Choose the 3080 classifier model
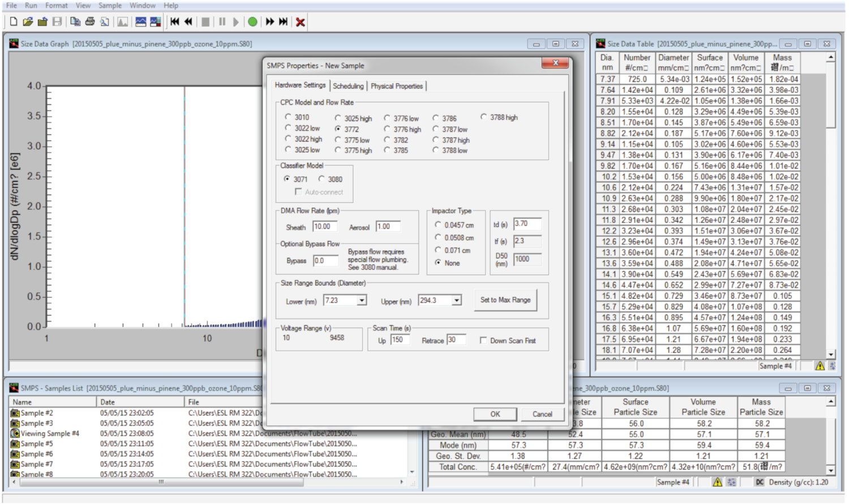 point(321,179)
